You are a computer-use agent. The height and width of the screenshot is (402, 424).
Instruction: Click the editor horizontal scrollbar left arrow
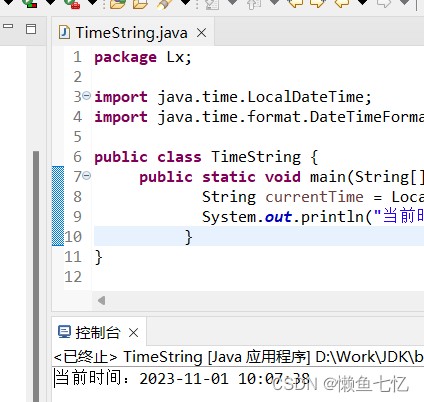102,301
